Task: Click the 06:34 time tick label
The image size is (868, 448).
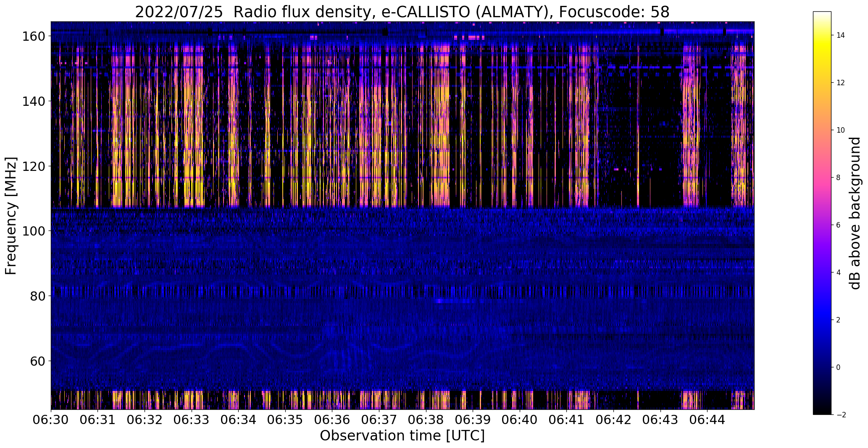Action: (x=238, y=420)
